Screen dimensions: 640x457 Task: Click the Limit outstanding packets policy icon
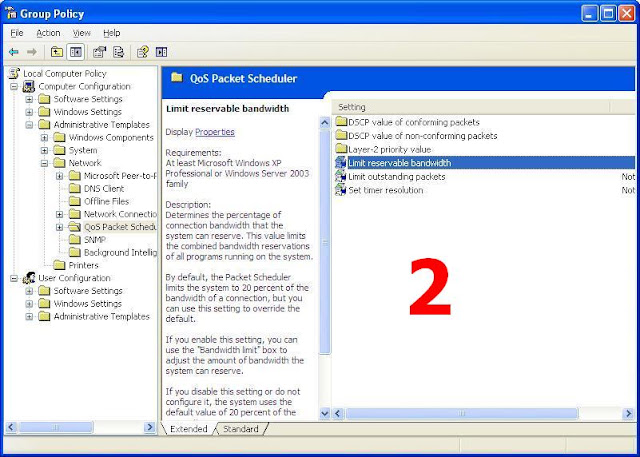340,176
